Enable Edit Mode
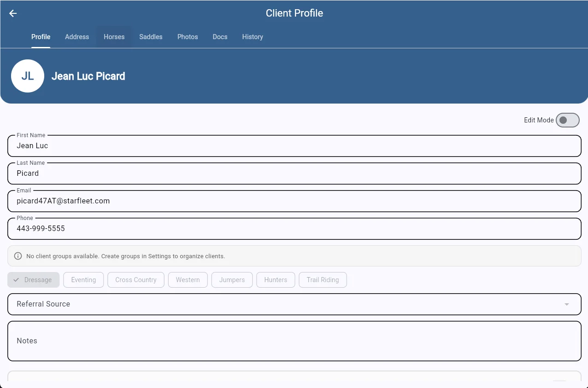Viewport: 588px width, 388px height. (x=567, y=120)
